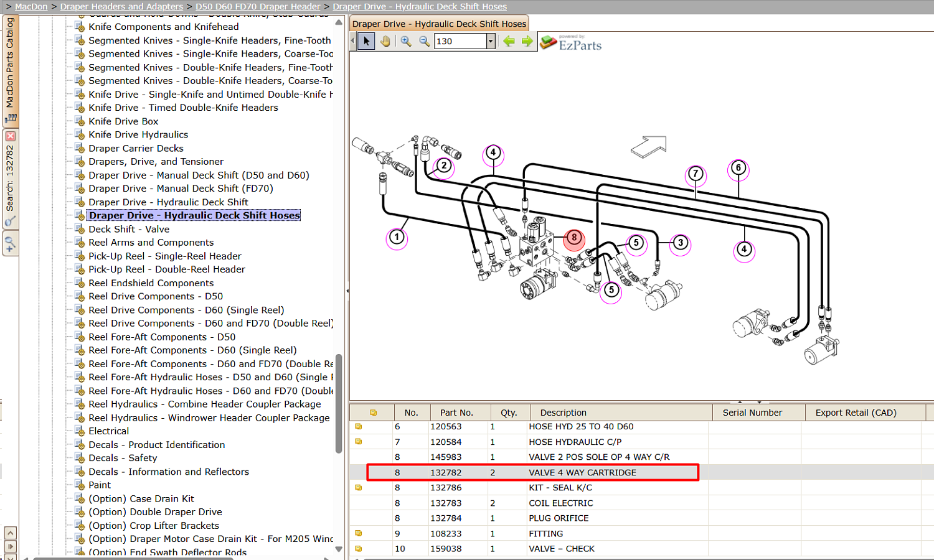Zoom out of the diagram
The width and height of the screenshot is (934, 560).
425,41
